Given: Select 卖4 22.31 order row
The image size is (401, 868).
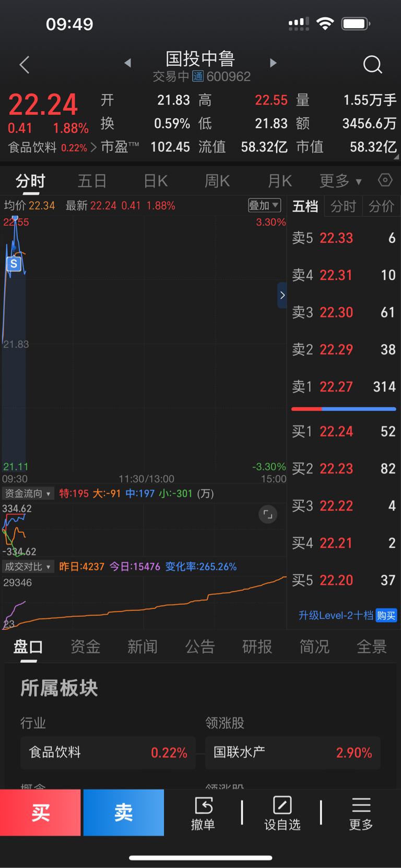Looking at the screenshot, I should click(x=344, y=275).
